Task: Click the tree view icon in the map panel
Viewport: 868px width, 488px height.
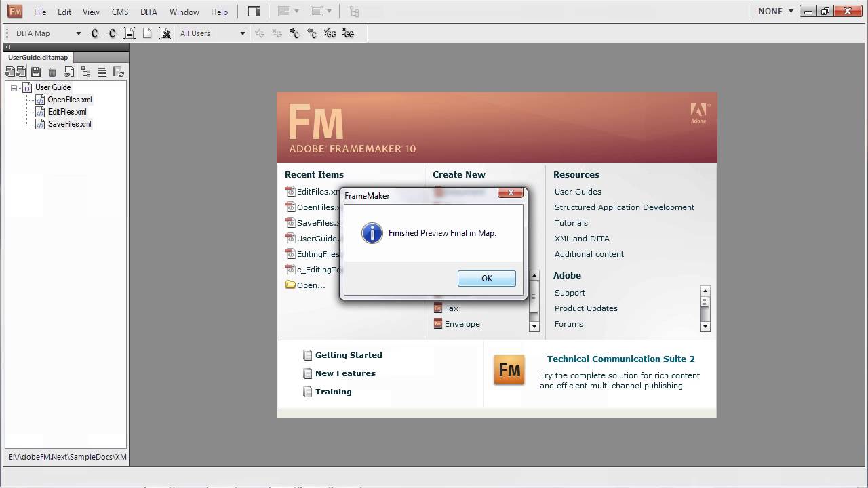Action: (85, 72)
